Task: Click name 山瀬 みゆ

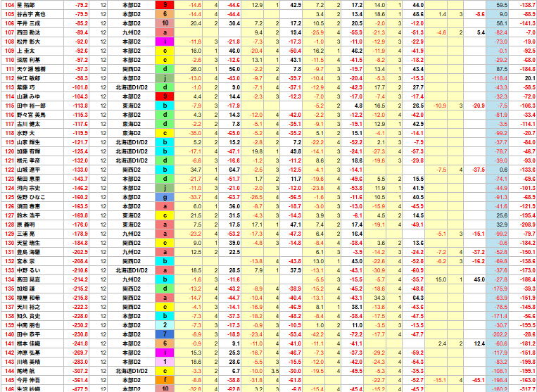Action: [28, 96]
